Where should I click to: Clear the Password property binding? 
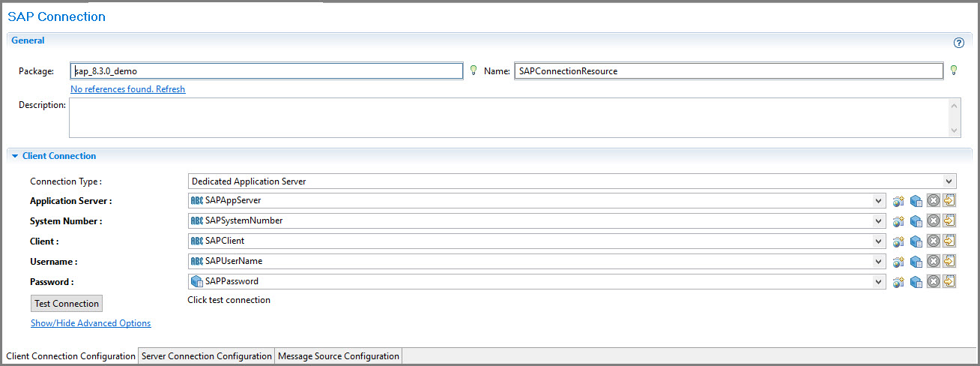pyautogui.click(x=933, y=281)
